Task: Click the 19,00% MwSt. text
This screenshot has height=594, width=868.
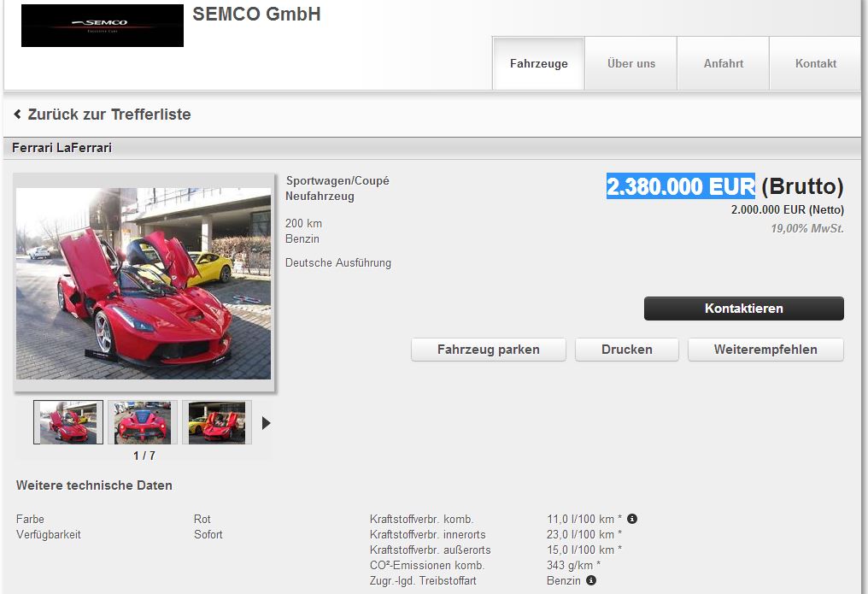Action: pyautogui.click(x=807, y=229)
